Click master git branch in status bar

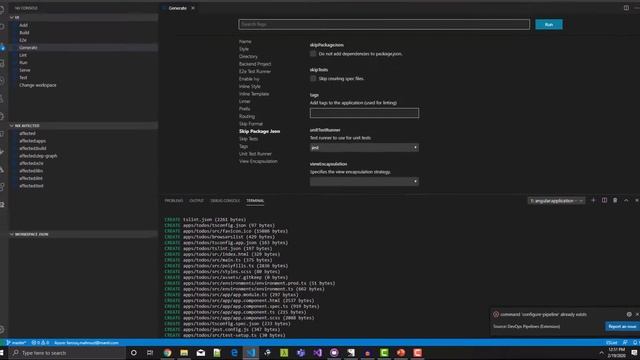point(16,343)
